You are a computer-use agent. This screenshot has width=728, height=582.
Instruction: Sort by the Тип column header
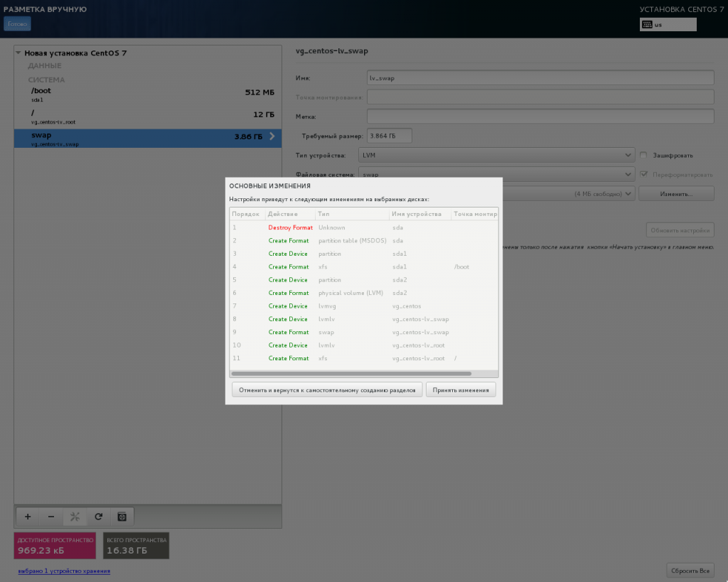tap(352, 214)
